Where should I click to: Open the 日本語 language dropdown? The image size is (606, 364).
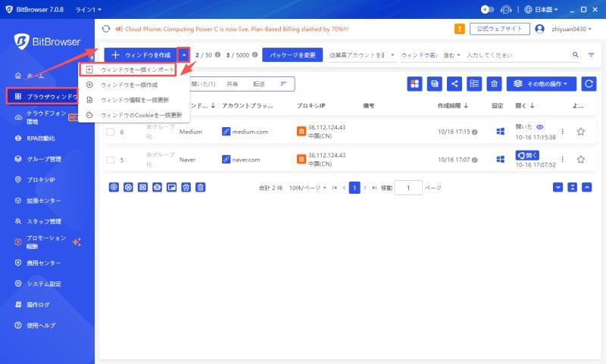click(x=541, y=10)
